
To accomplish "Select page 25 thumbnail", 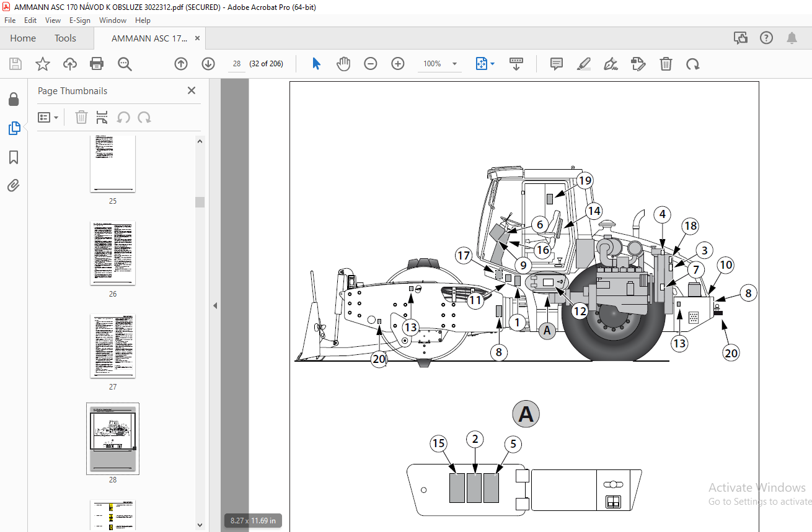I will [113, 164].
